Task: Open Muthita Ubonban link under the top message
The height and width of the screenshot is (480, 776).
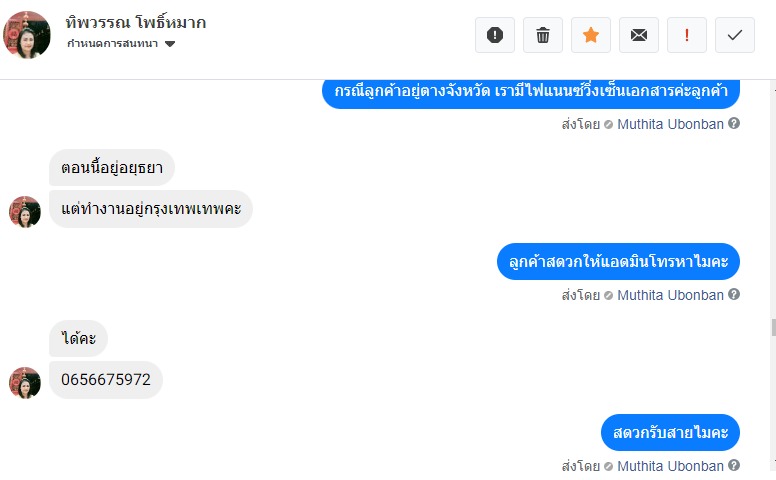Action: click(670, 124)
